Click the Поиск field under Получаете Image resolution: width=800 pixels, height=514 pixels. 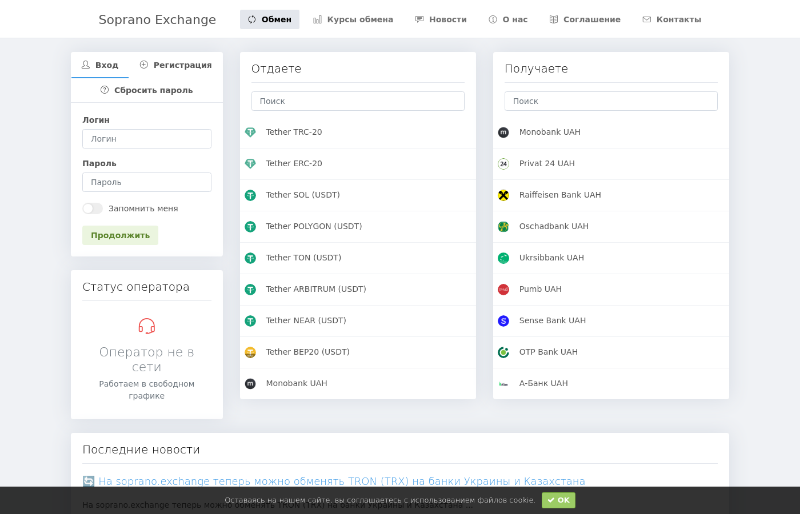coord(611,101)
